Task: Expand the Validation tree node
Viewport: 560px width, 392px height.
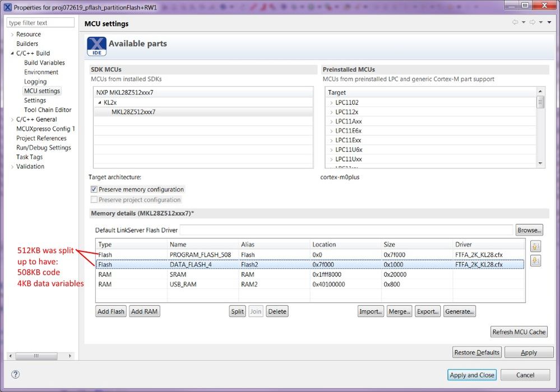Action: tap(12, 167)
